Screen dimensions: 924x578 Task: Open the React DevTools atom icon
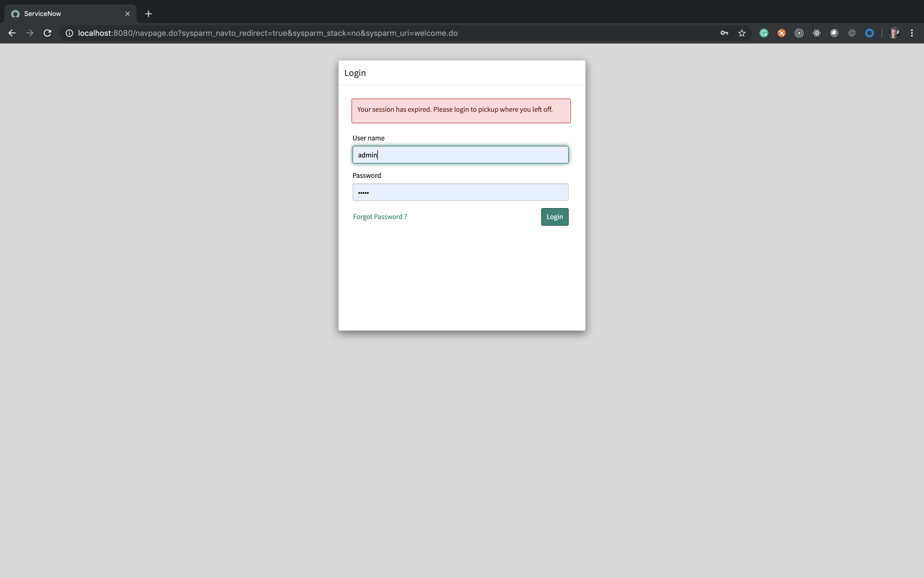tap(817, 33)
